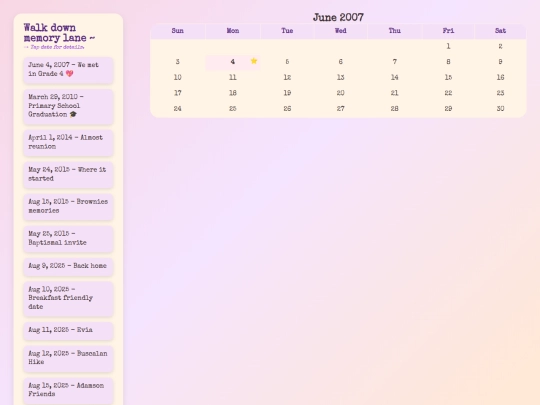Click calendar date 19
The height and width of the screenshot is (405, 540).
287,93
